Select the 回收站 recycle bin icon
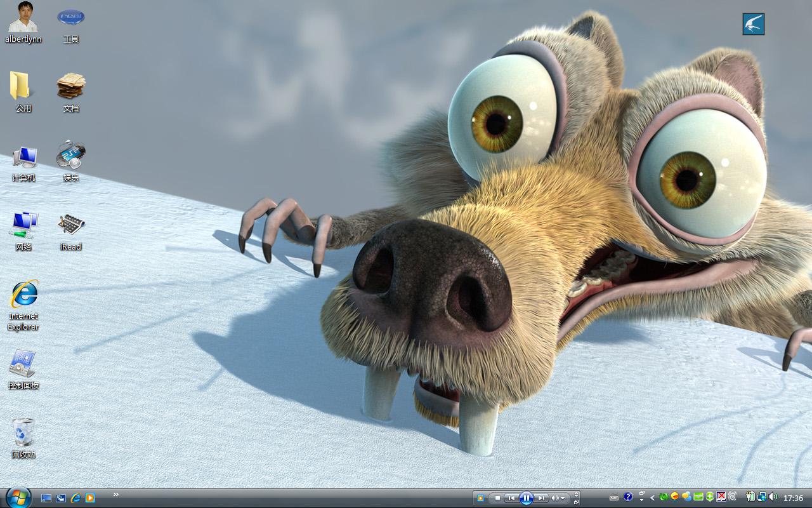Screen dimensions: 812x508 click(23, 438)
